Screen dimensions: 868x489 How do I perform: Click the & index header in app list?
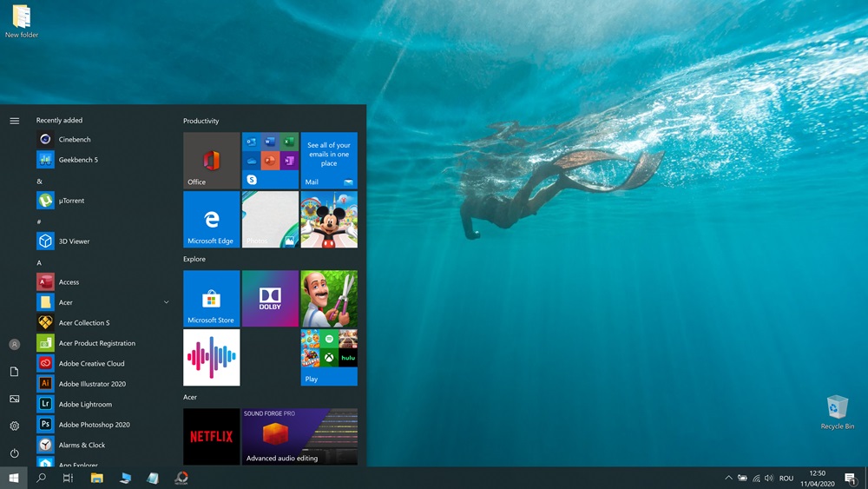pyautogui.click(x=39, y=181)
